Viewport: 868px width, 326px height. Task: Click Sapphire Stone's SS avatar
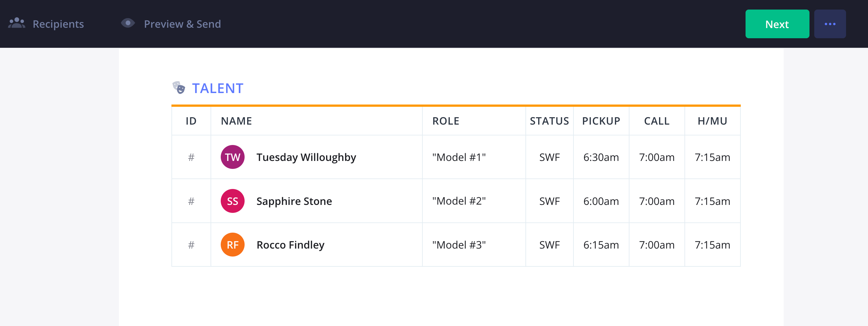(233, 201)
